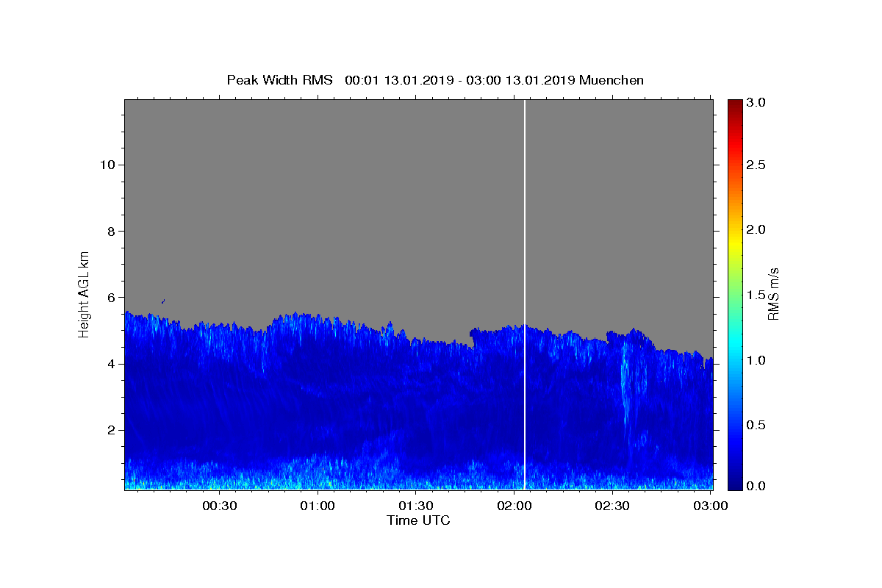Click the colorbar value 1.0
882x588 pixels.
[x=756, y=360]
